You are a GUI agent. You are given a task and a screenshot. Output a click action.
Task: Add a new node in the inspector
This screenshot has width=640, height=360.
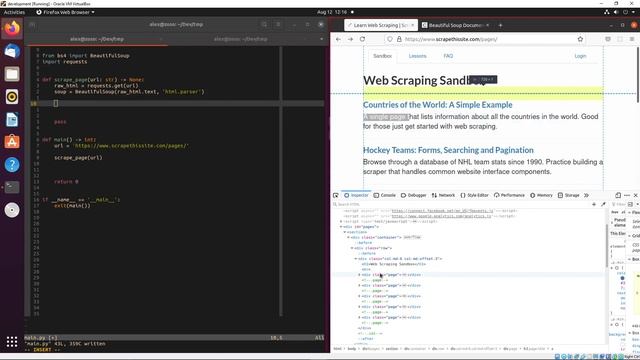(x=594, y=204)
